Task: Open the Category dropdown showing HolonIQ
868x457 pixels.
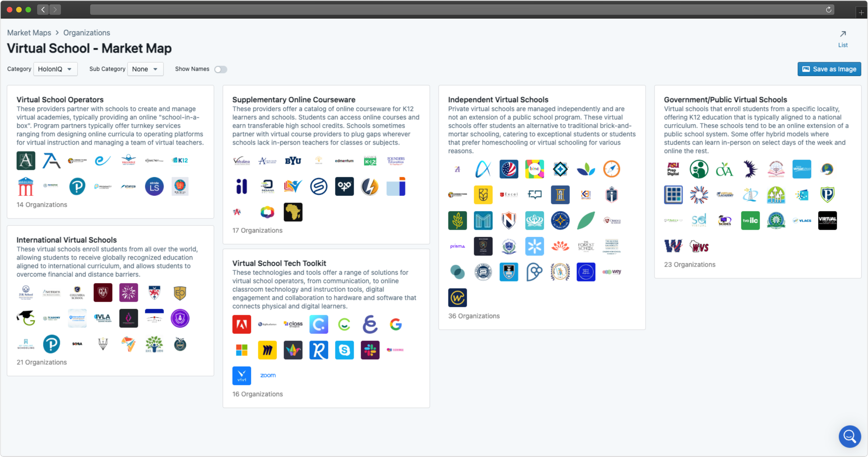Action: click(x=56, y=69)
